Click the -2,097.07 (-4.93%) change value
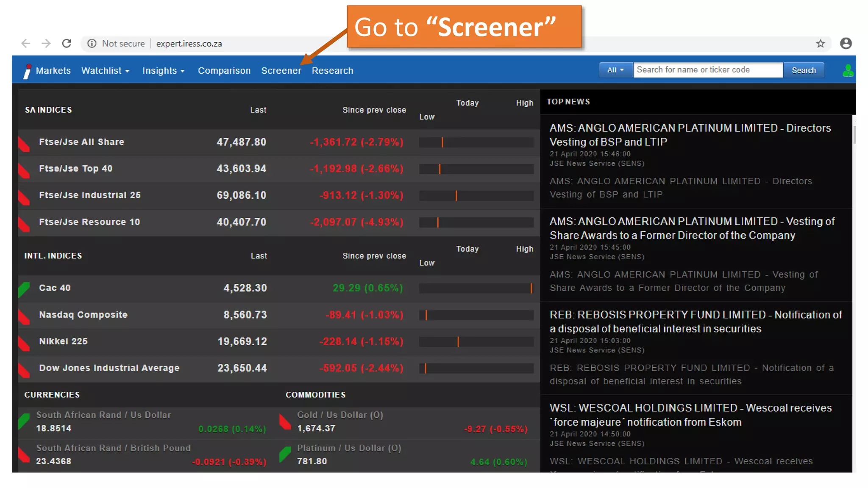Screen dimensions: 868x488 (356, 222)
